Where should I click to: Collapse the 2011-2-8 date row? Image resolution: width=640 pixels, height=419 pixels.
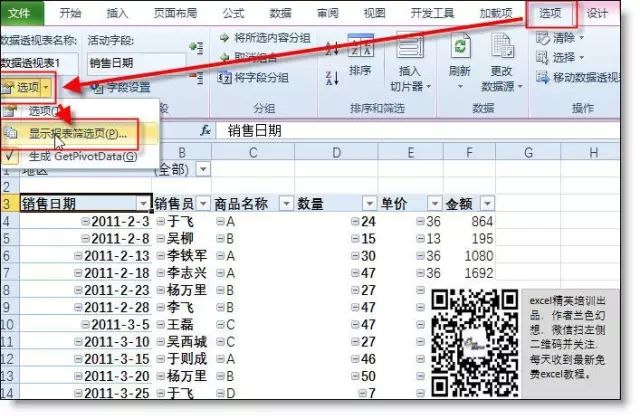tap(85, 238)
